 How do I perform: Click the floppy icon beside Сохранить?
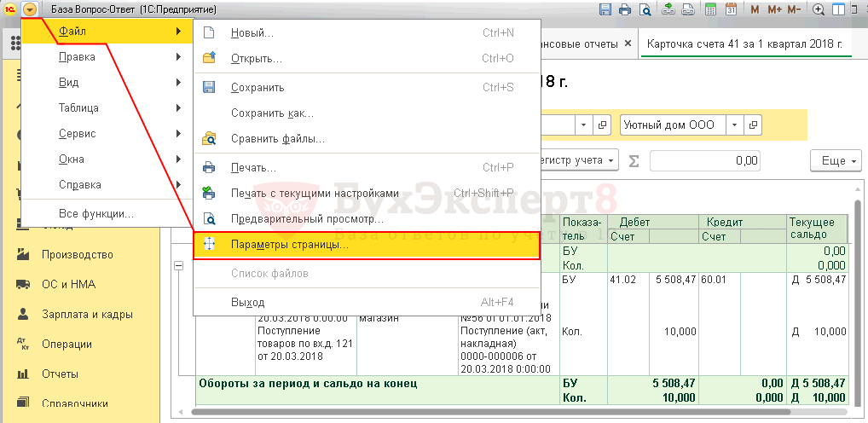click(x=209, y=88)
